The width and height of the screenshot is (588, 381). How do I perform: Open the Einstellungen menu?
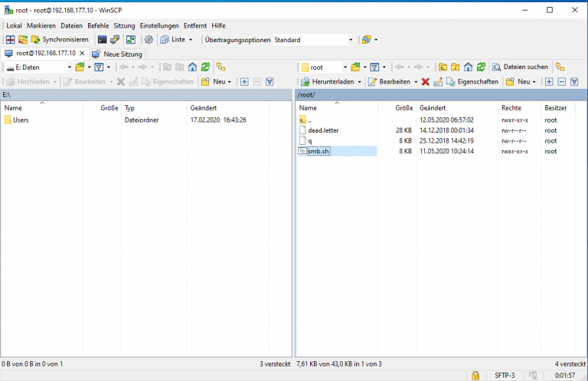159,25
